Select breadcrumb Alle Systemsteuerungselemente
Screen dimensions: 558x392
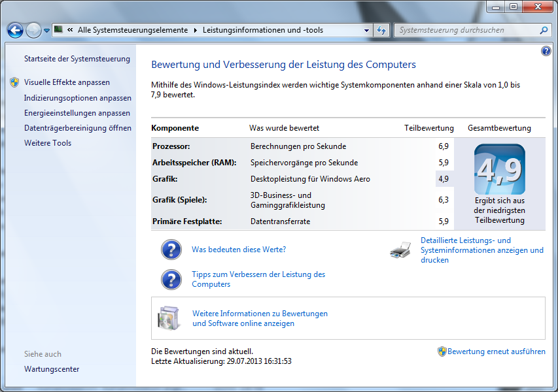tap(133, 30)
